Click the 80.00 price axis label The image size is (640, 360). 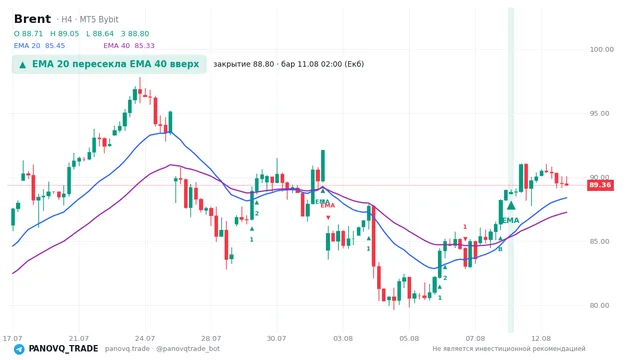tap(599, 306)
